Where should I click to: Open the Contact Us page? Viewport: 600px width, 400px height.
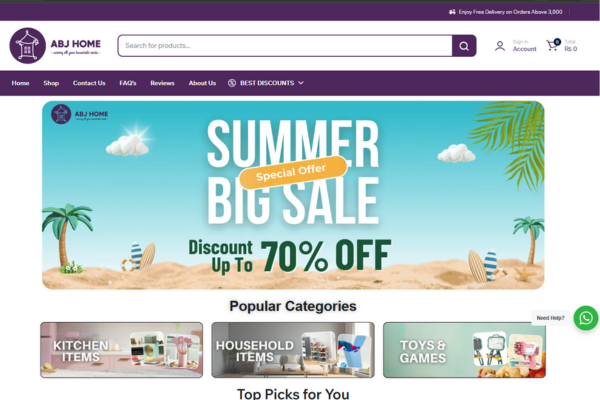(x=89, y=83)
